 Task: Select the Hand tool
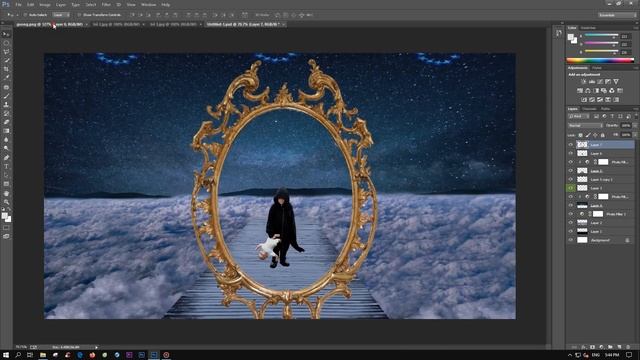(6, 193)
